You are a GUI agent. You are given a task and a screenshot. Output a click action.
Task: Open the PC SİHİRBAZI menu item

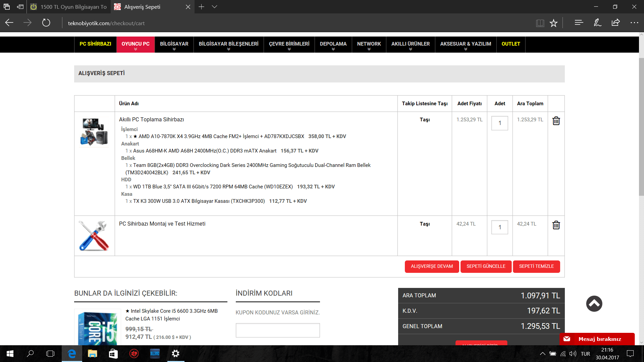click(95, 44)
